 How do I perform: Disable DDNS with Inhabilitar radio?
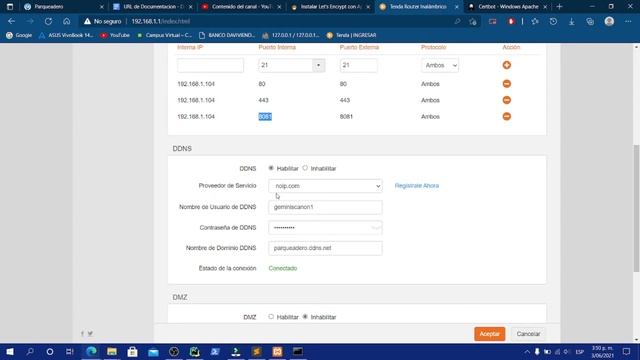[x=305, y=168]
